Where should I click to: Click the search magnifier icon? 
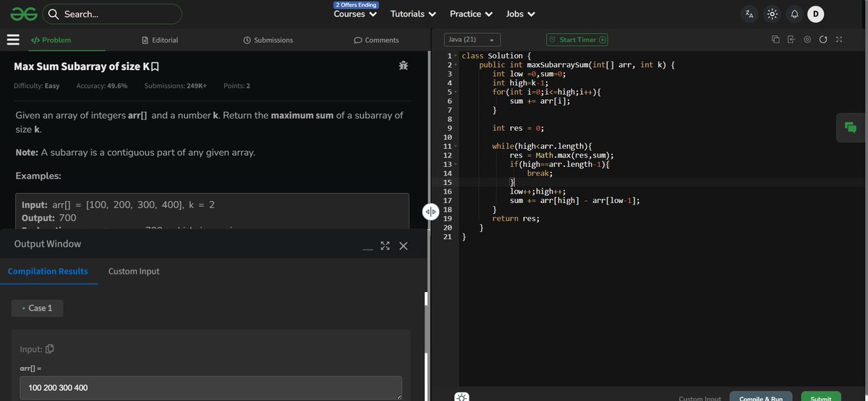pos(53,14)
